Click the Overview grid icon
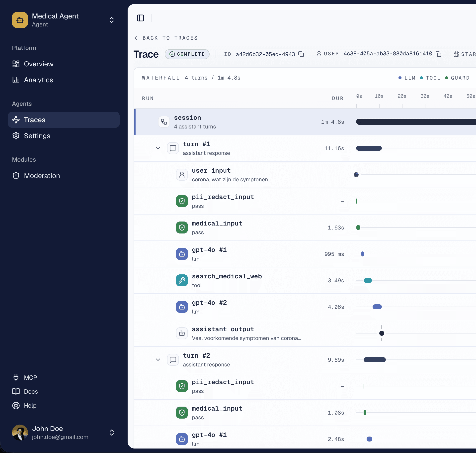The height and width of the screenshot is (453, 476). [x=16, y=64]
